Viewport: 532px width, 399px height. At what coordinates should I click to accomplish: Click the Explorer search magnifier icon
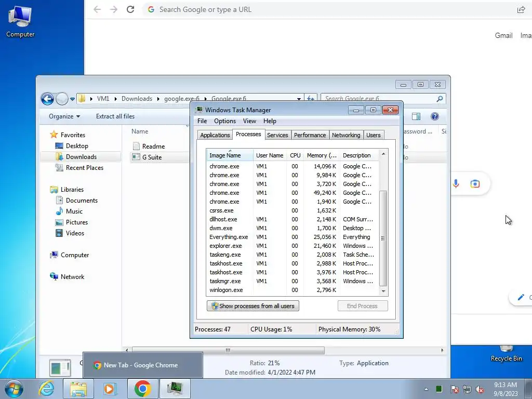[440, 99]
